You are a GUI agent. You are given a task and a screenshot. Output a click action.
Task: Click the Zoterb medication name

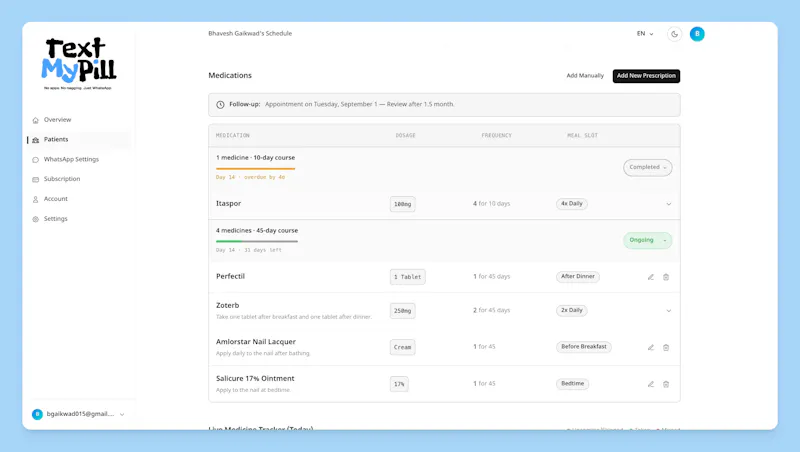click(228, 306)
